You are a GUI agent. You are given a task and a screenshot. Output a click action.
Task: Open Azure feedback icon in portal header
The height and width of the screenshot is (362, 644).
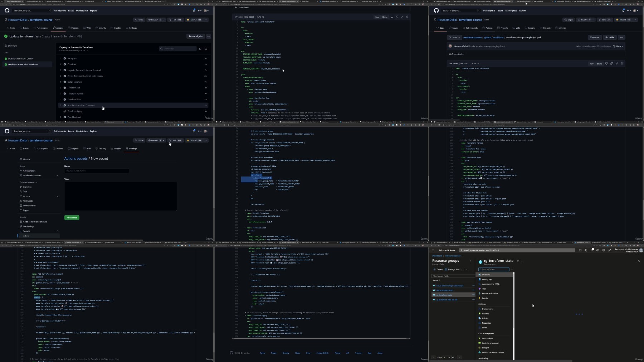click(x=609, y=250)
